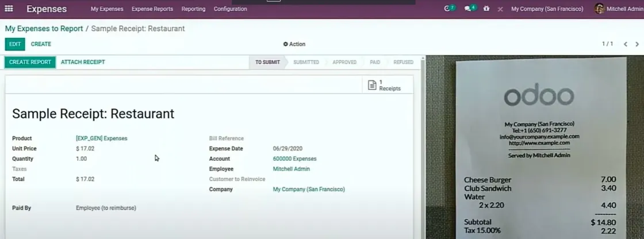Viewport: 644px width, 239px height.
Task: Open My Expenses menu
Action: pos(107,9)
